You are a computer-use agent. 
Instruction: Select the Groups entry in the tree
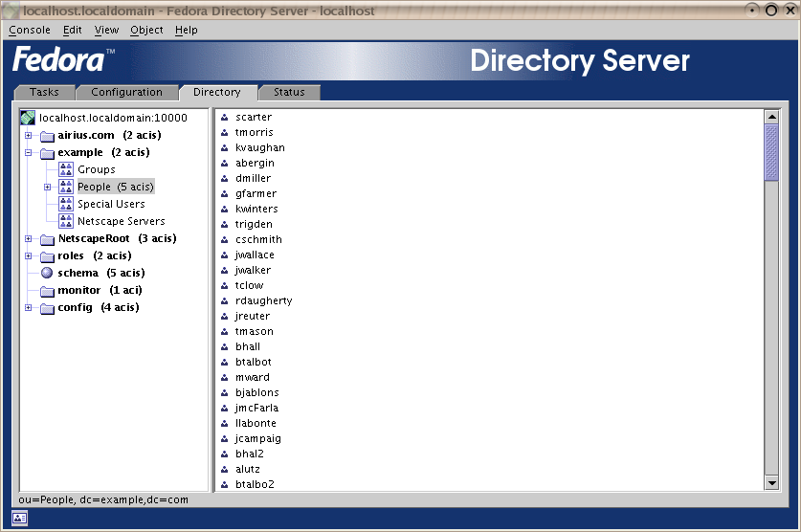[97, 169]
